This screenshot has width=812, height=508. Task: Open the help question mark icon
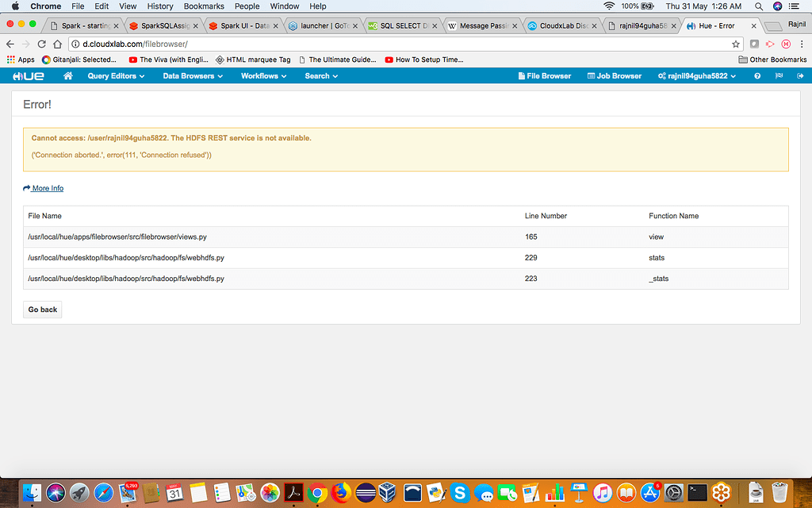point(757,76)
